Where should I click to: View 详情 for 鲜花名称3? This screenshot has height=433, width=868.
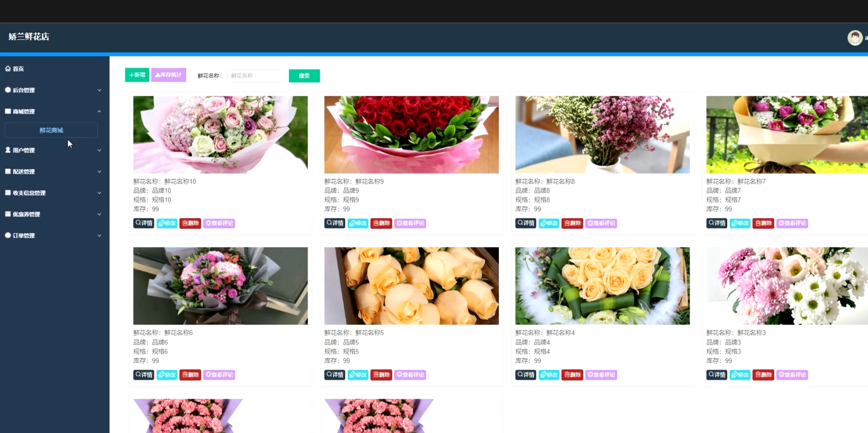pos(717,375)
